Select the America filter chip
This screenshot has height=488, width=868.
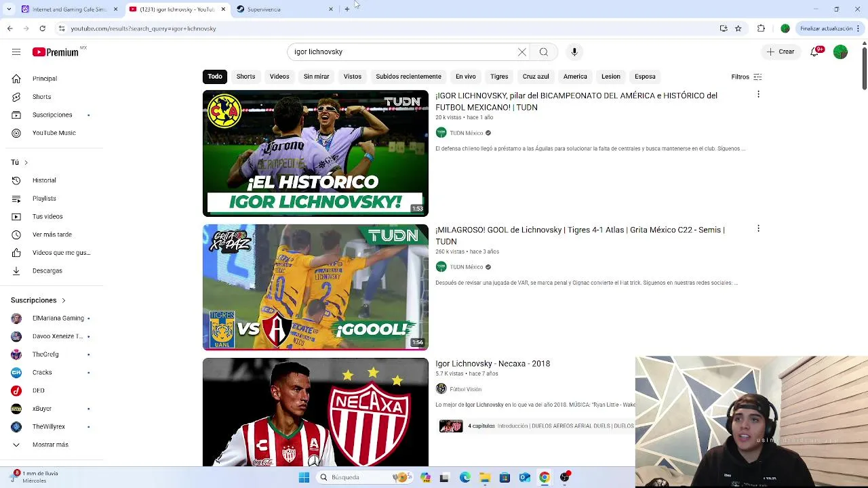tap(575, 77)
